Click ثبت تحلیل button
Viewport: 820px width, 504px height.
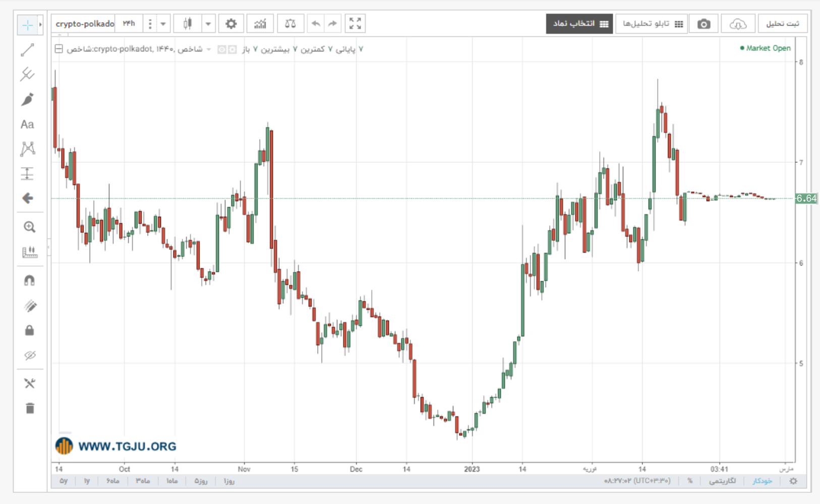[x=783, y=24]
